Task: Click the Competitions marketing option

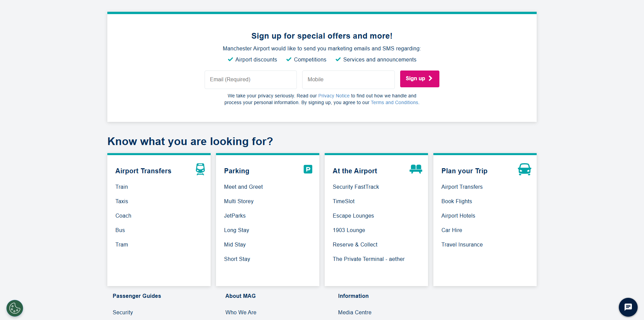Action: (x=310, y=59)
